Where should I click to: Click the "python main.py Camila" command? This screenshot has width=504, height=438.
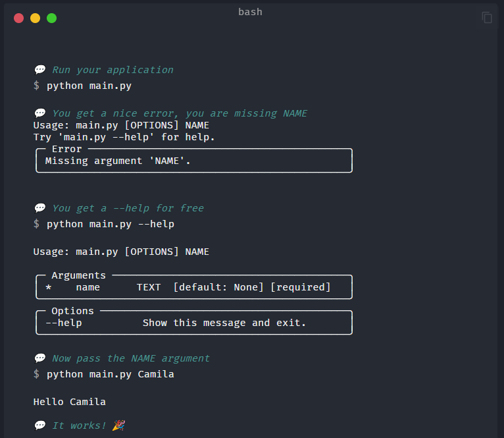click(x=110, y=374)
